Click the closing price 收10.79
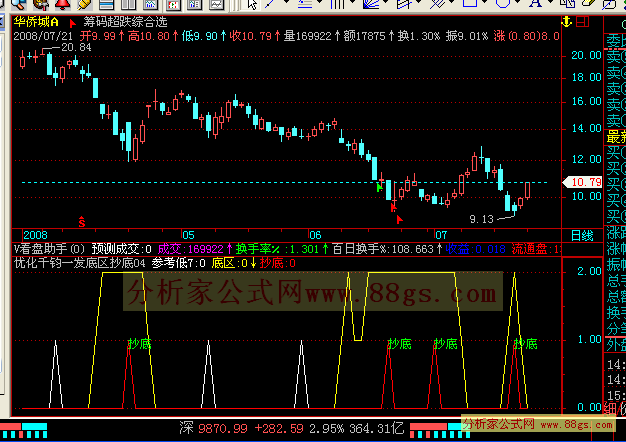This screenshot has height=442, width=626. tap(250, 36)
